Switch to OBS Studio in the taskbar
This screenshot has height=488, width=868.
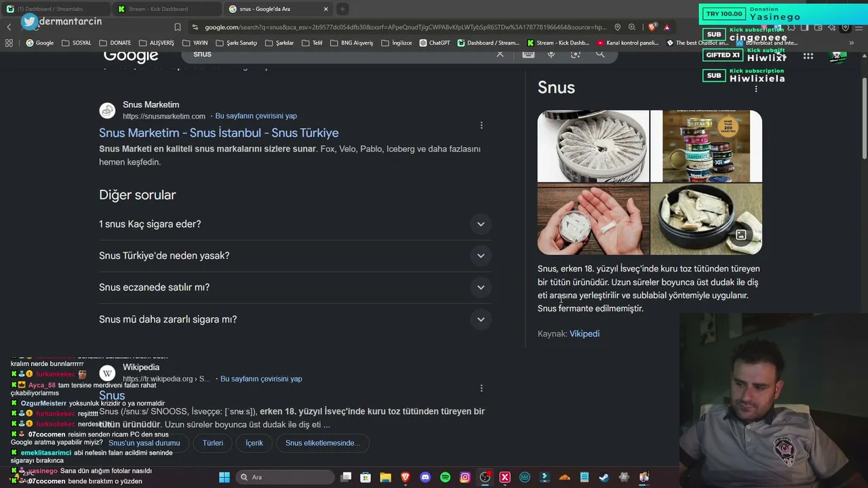pyautogui.click(x=485, y=477)
